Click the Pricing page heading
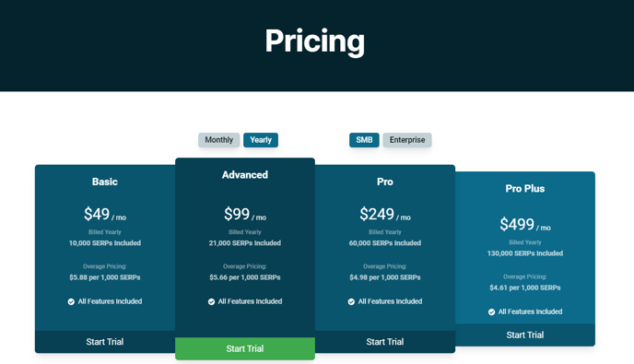 point(315,41)
